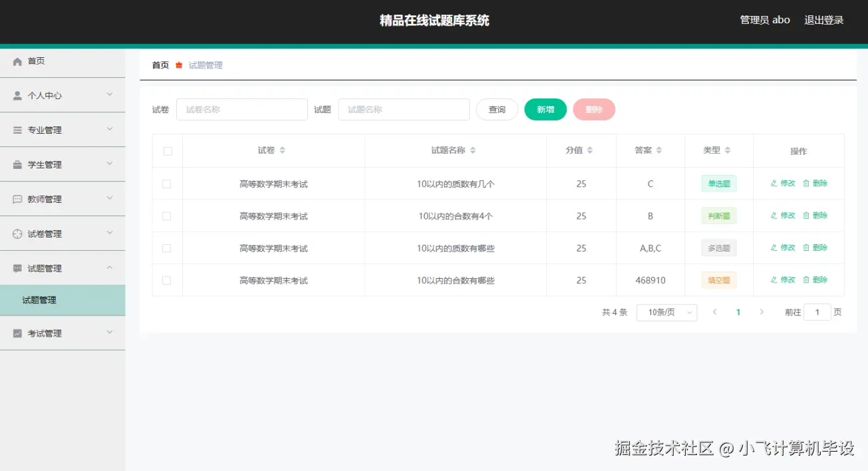Check the row for 10以内的合数有4个
Viewport: 868px width, 471px height.
tap(166, 216)
